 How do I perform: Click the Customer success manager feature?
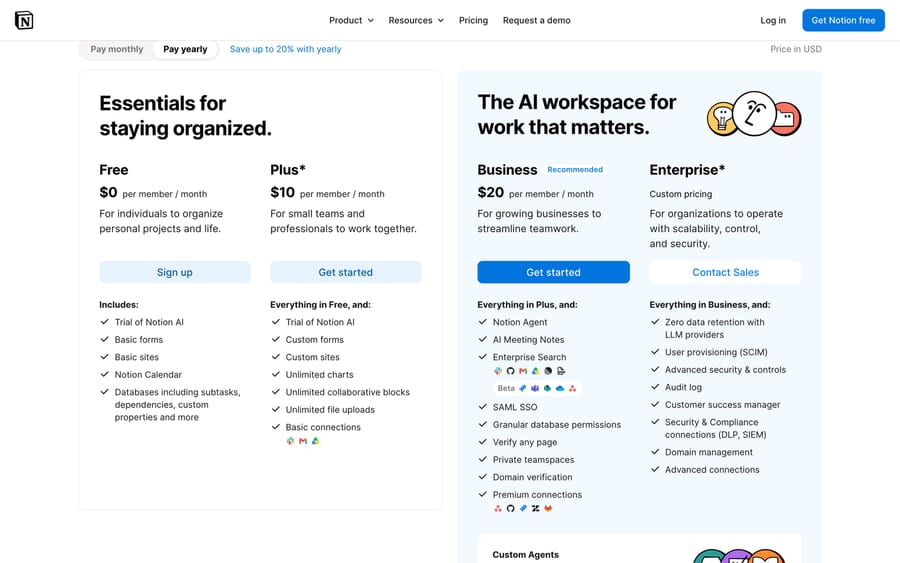pos(723,405)
